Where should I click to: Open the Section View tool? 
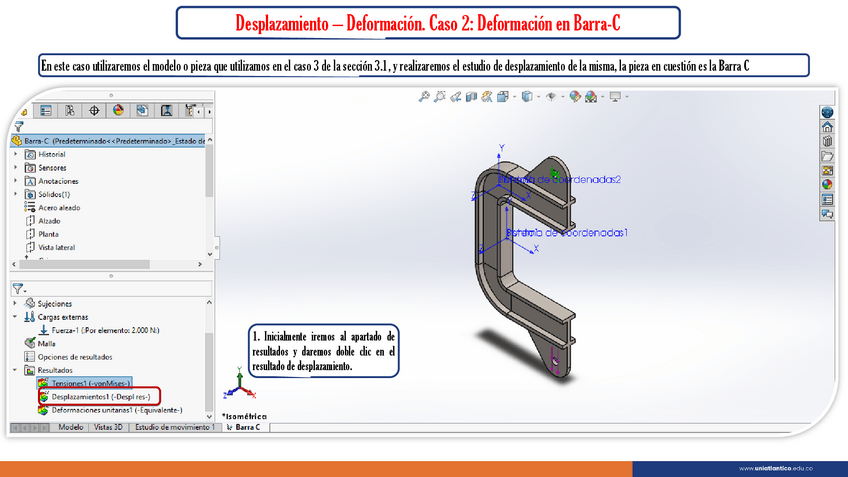pos(471,97)
